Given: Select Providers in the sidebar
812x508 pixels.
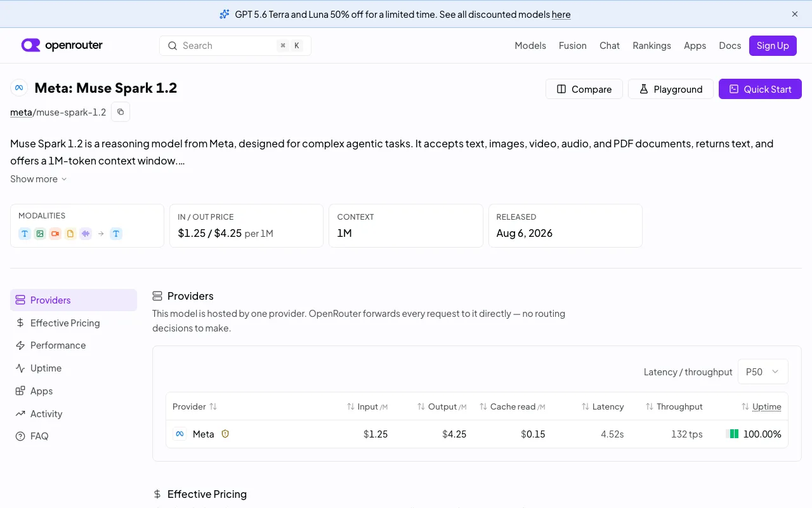Looking at the screenshot, I should pyautogui.click(x=74, y=300).
